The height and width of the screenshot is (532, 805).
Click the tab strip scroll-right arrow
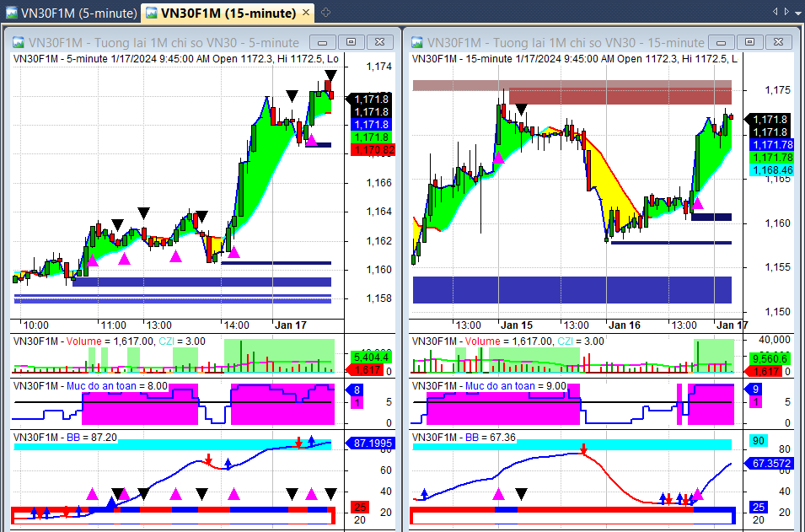786,11
